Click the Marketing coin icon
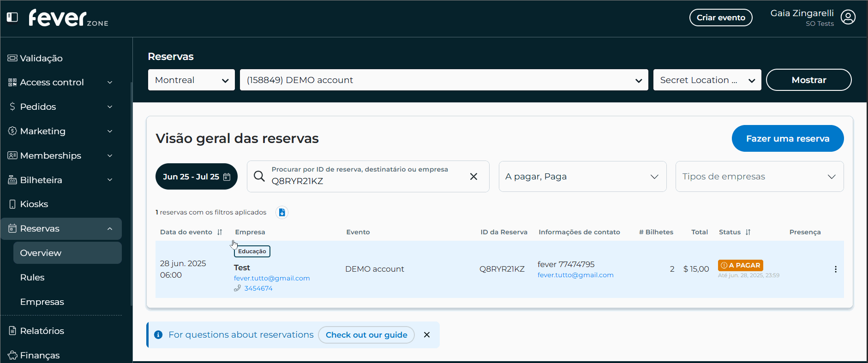 pyautogui.click(x=12, y=131)
